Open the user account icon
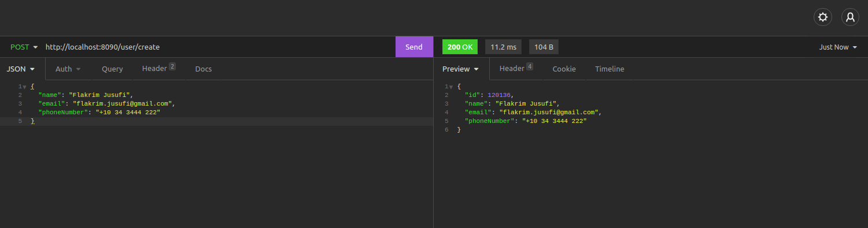 (x=850, y=17)
